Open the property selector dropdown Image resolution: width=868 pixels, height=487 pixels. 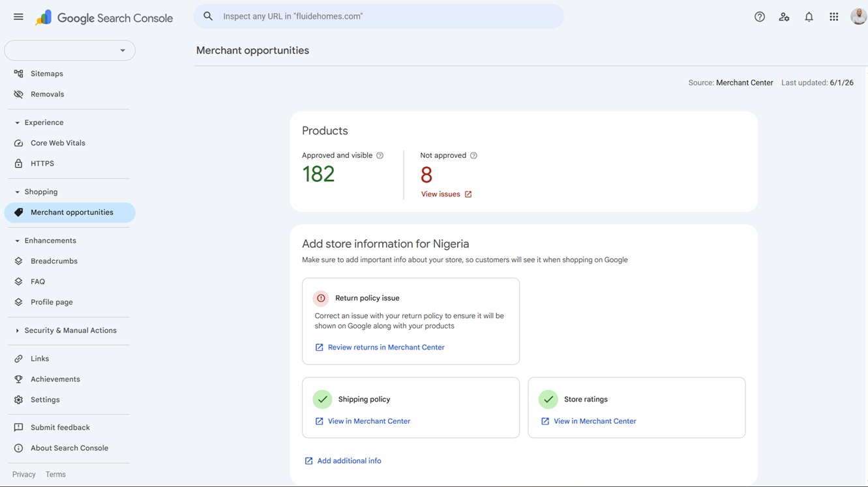click(x=70, y=51)
